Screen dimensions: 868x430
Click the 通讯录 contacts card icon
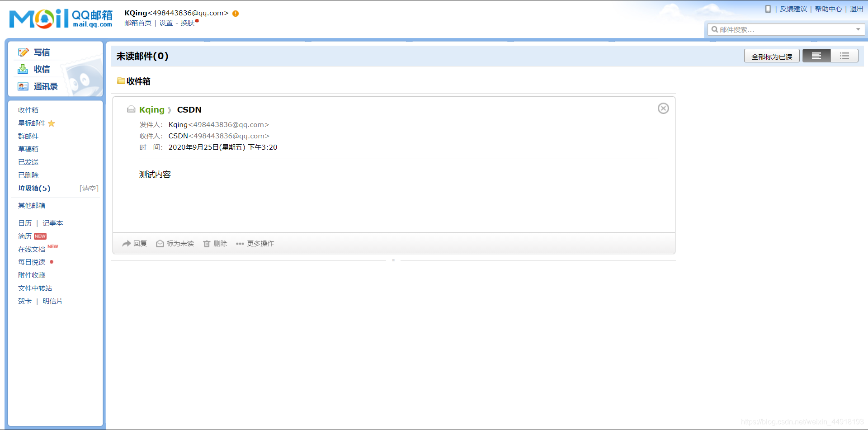click(x=23, y=86)
